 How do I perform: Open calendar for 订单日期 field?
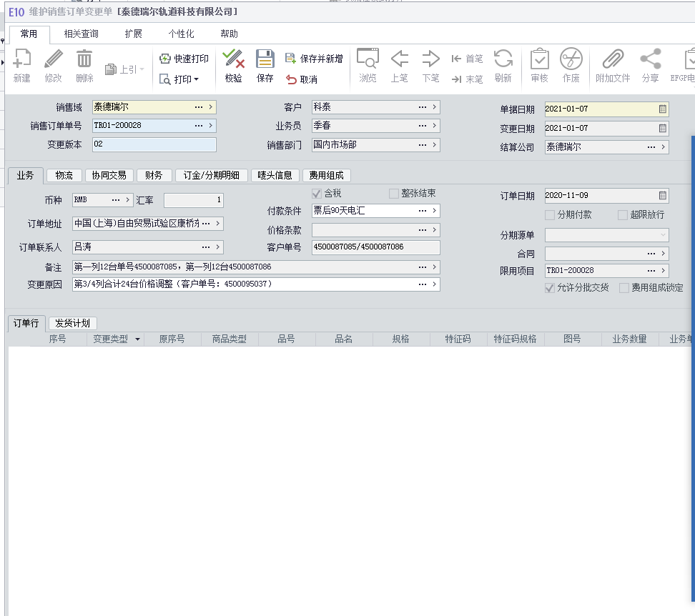662,195
